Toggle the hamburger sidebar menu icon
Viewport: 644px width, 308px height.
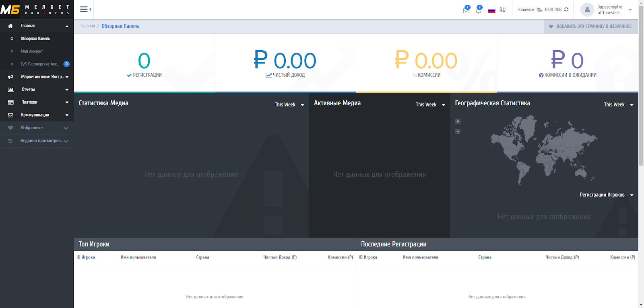[84, 9]
